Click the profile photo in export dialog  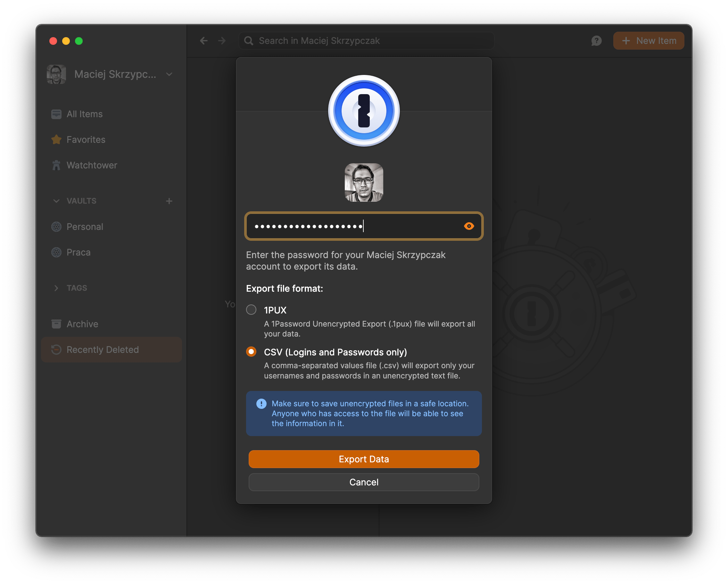tap(364, 182)
